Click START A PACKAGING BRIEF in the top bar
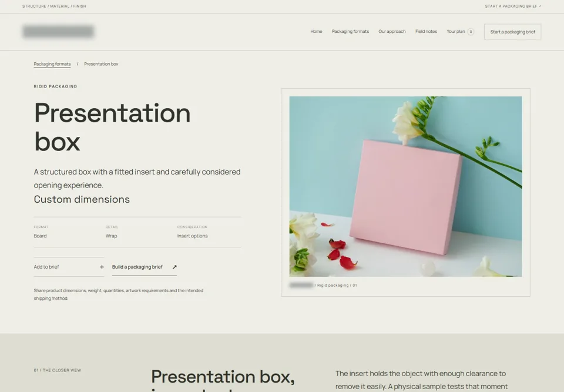 click(513, 6)
